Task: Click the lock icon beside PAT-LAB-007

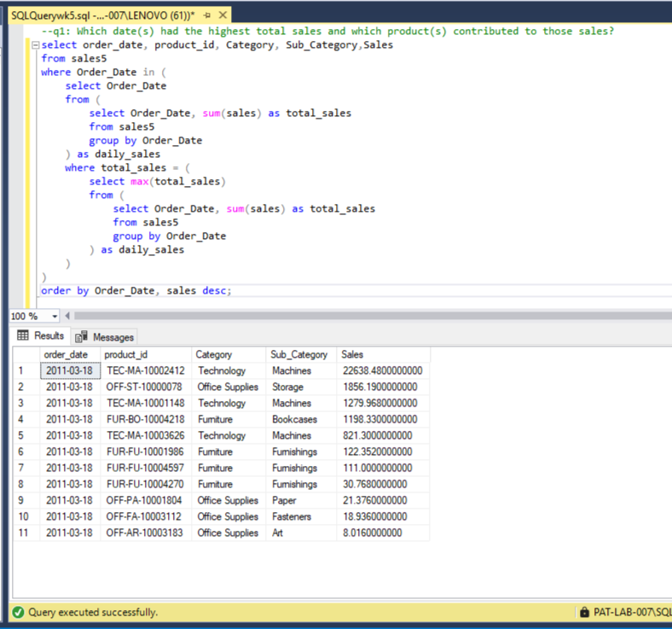Action: 584,612
